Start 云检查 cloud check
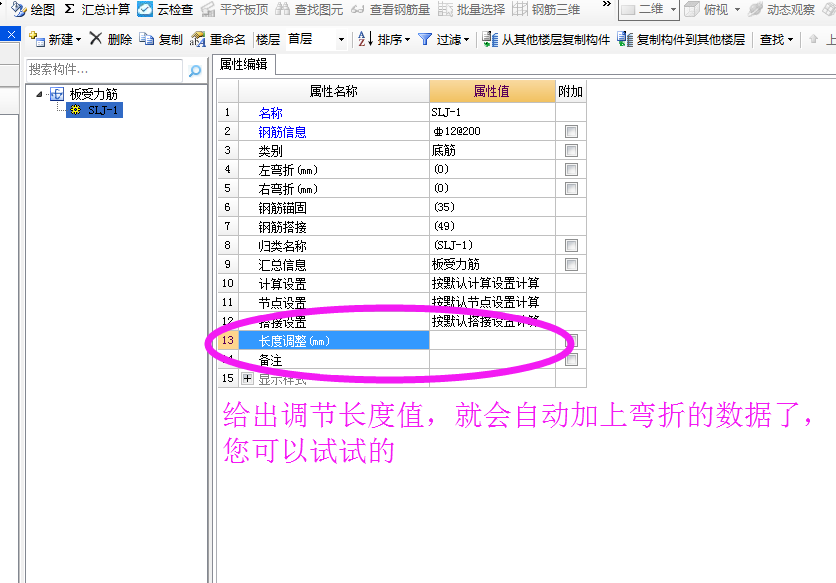The height and width of the screenshot is (583, 836). click(x=165, y=9)
